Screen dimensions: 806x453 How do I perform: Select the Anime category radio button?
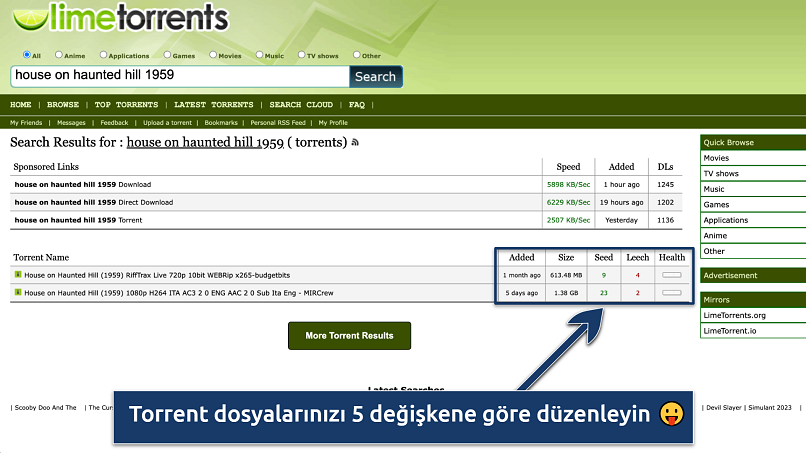[x=59, y=56]
